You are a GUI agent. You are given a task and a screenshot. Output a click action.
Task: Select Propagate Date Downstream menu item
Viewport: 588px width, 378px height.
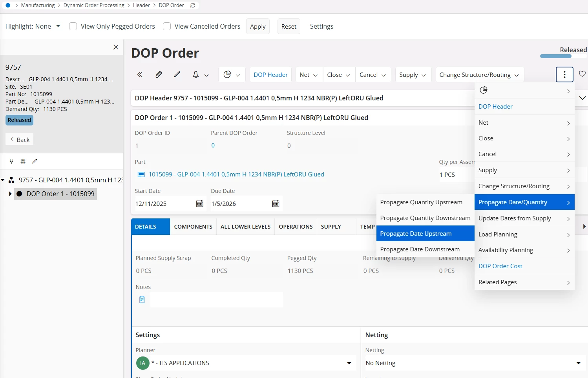click(420, 249)
